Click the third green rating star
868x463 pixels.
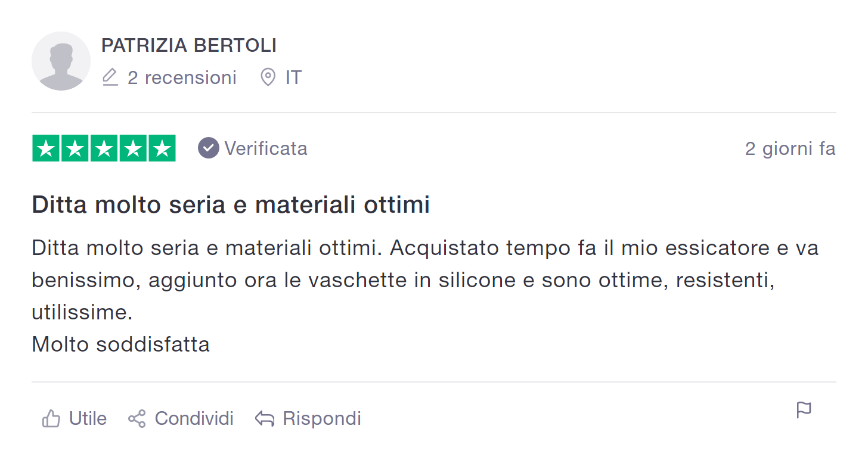point(104,148)
